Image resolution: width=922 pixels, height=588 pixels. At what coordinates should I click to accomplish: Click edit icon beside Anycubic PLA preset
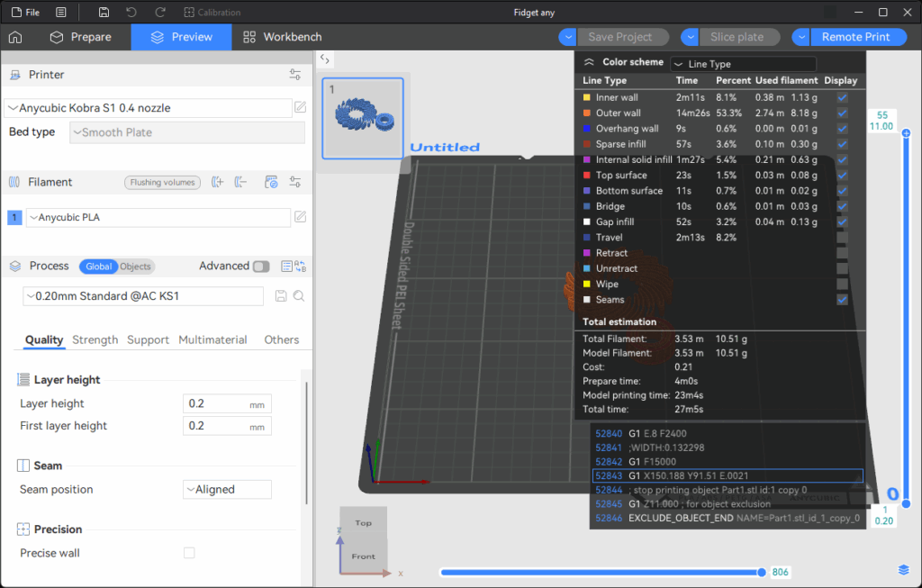click(301, 217)
